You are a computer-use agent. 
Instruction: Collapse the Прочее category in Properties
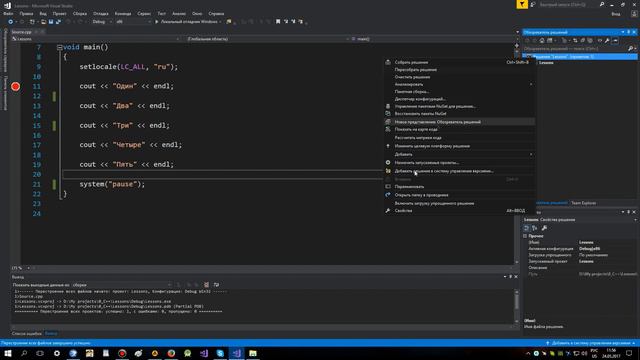(525, 236)
